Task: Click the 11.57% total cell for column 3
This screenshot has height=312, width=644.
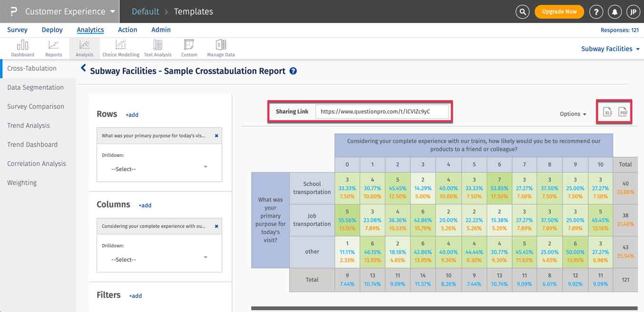Action: click(423, 280)
